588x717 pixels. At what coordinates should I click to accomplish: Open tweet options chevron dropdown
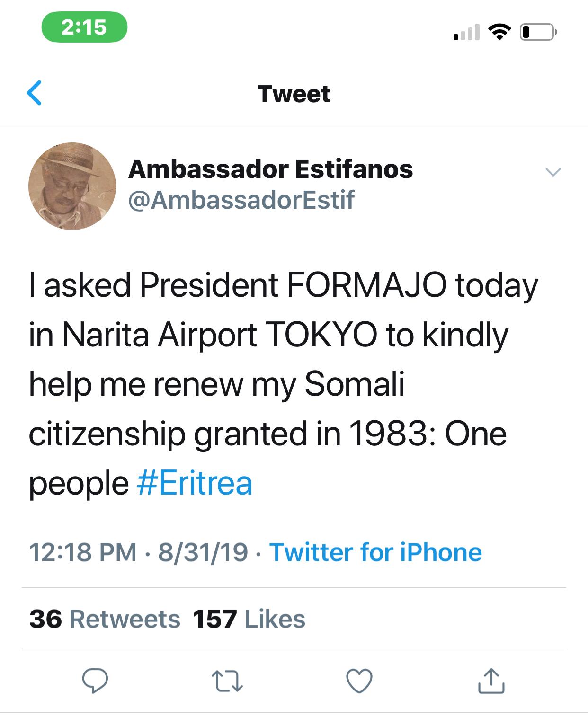pos(553,172)
